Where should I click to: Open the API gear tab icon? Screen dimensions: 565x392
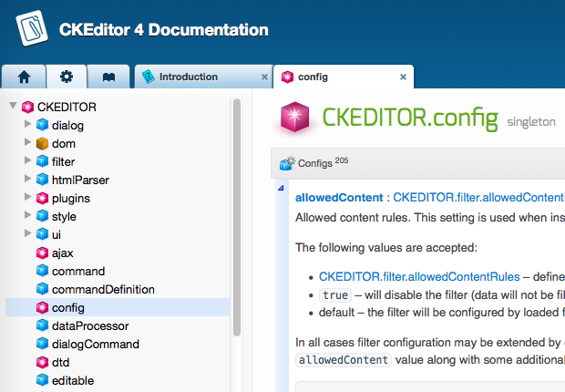[x=67, y=77]
